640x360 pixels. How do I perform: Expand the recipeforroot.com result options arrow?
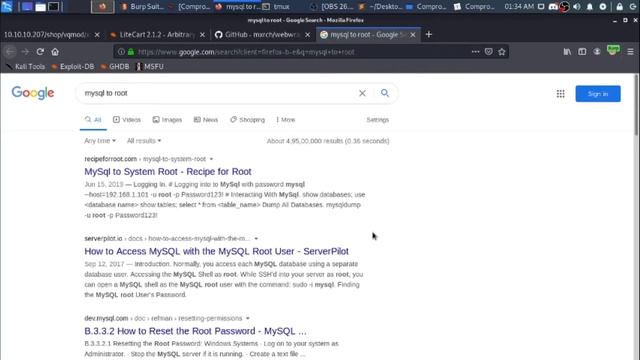coord(211,159)
